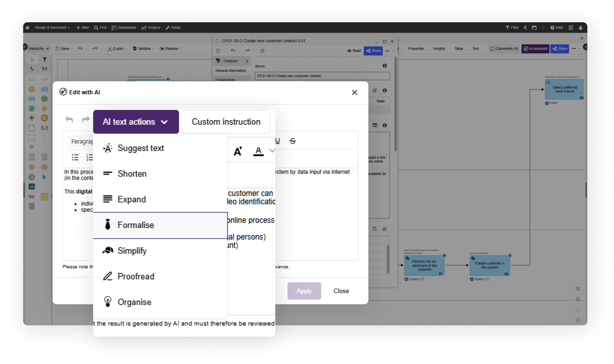Choose Shorten from AI actions
This screenshot has height=364, width=614.
click(160, 174)
